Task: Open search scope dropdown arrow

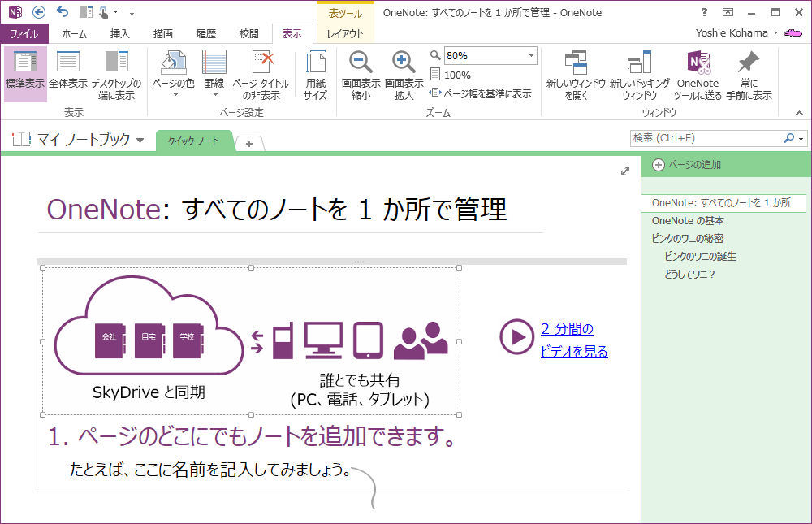Action: 801,139
